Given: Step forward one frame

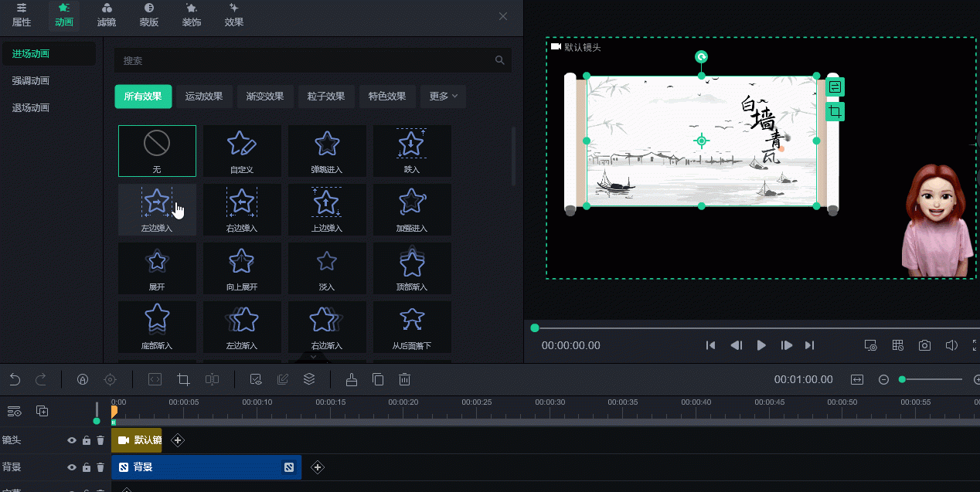Looking at the screenshot, I should tap(787, 345).
